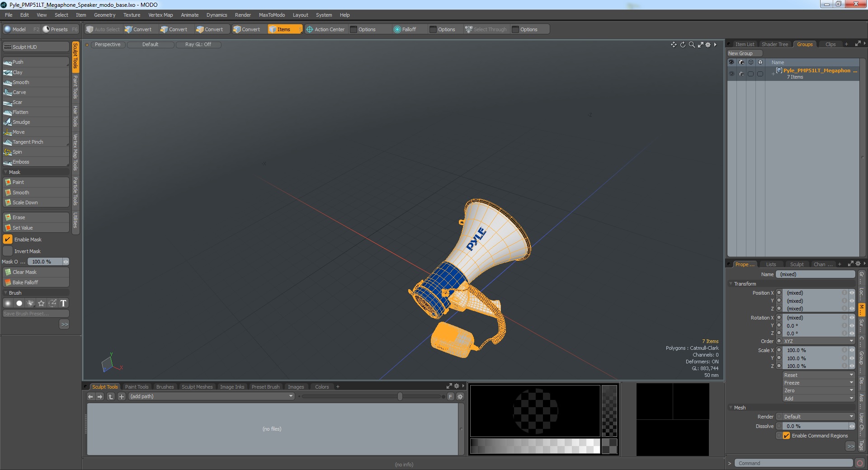
Task: Choose the Carve sculpt tool
Action: 36,92
